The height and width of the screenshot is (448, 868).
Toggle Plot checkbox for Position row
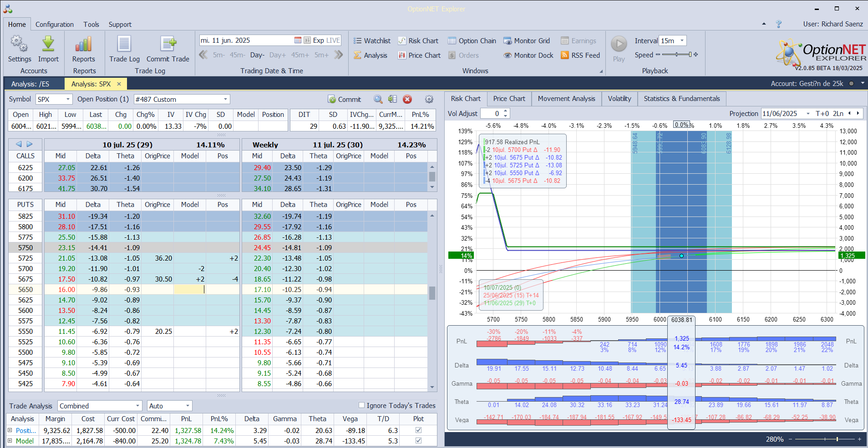[x=418, y=430]
